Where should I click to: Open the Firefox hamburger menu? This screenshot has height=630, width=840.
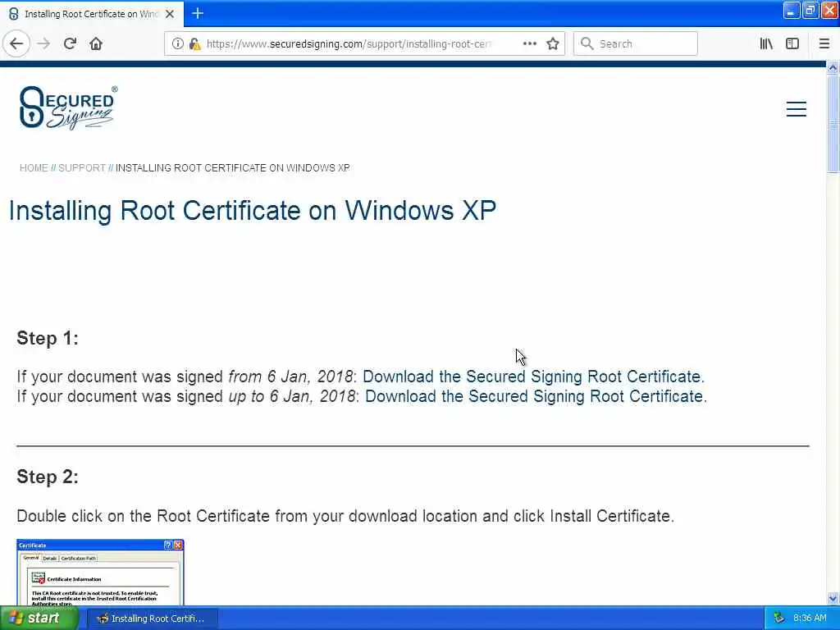(x=824, y=44)
